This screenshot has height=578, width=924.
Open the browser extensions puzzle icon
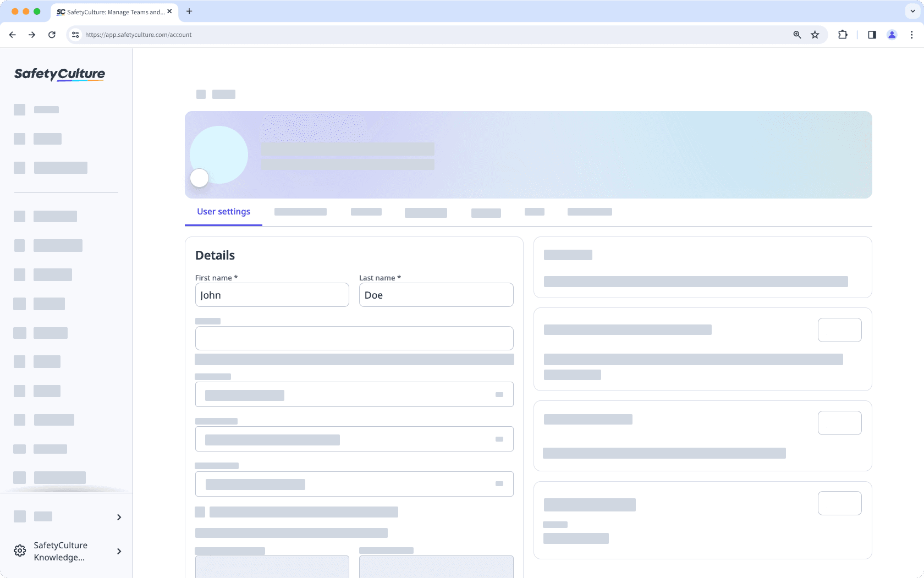tap(842, 35)
